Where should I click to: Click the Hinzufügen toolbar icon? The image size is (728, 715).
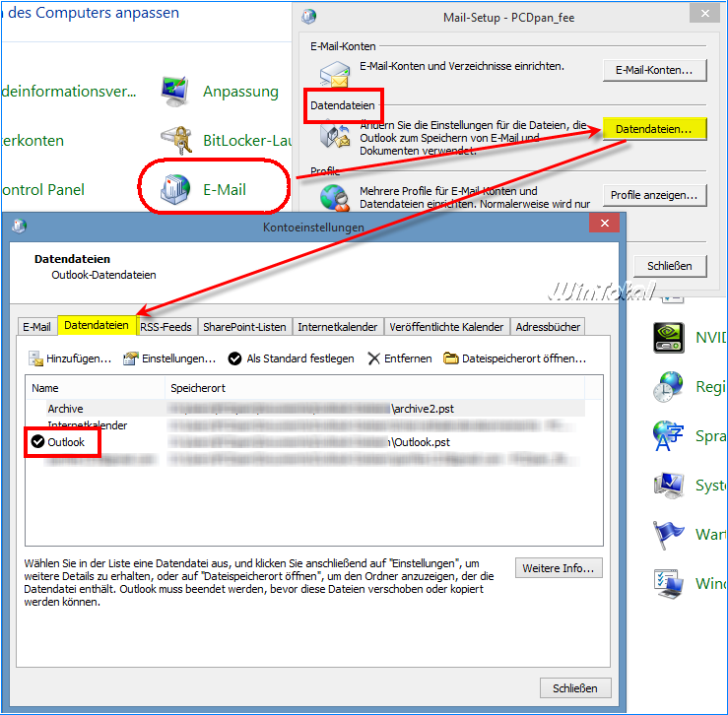tap(35, 358)
